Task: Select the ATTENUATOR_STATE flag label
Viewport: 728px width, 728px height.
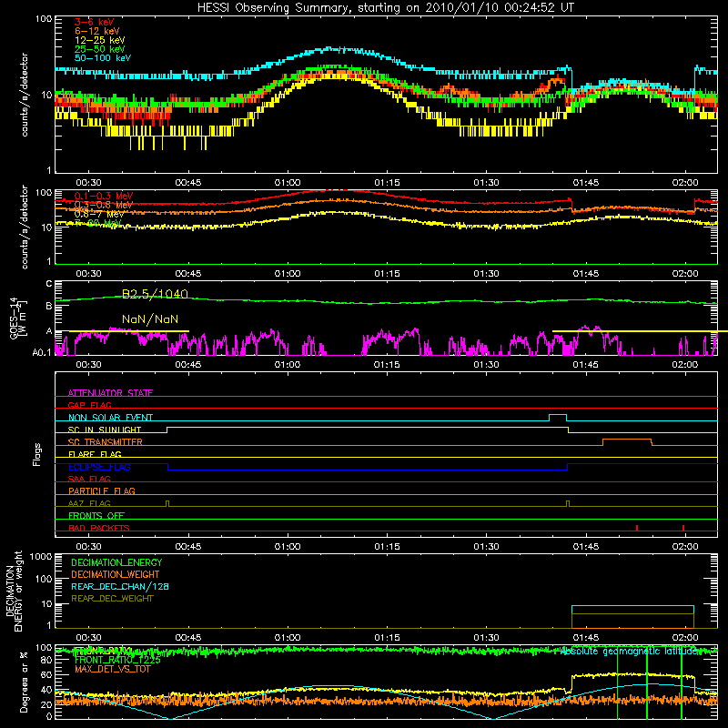Action: (x=110, y=393)
